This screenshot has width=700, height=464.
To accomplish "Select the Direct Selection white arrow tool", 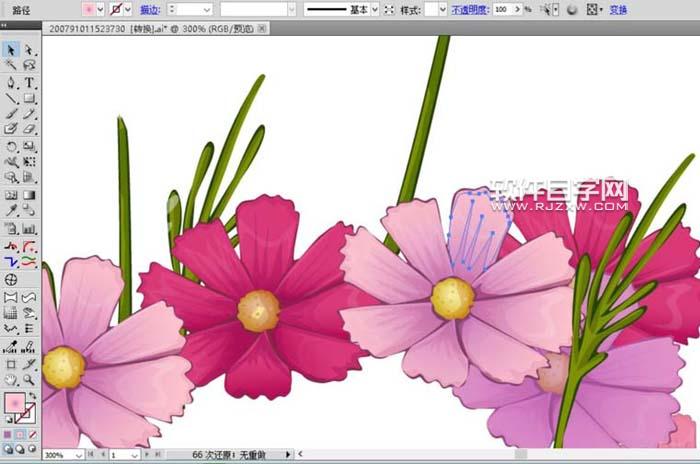I will click(x=29, y=49).
